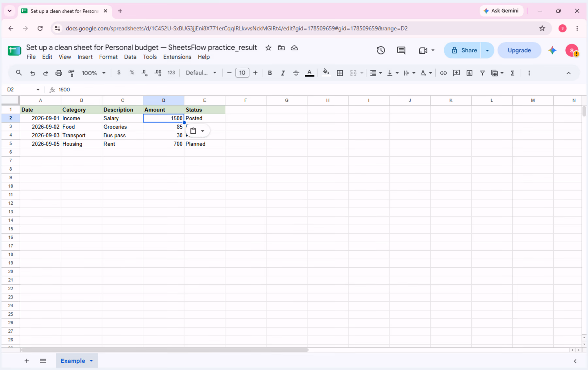Add a comment from toolbar
Image resolution: width=588 pixels, height=370 pixels.
[456, 73]
